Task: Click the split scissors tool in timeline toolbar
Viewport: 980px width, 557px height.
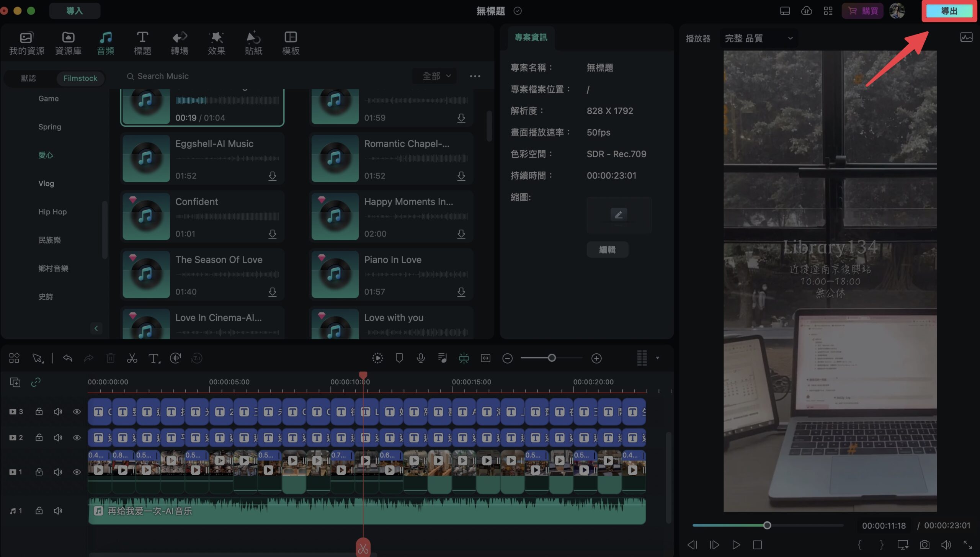Action: (x=132, y=358)
